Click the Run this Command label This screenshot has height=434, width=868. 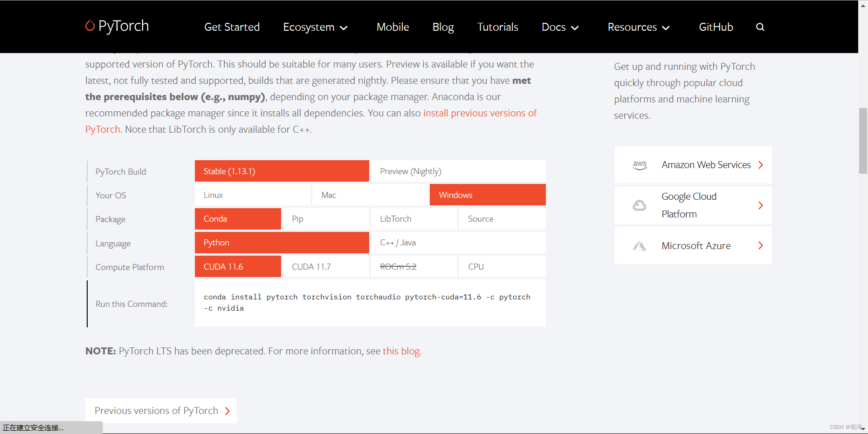pyautogui.click(x=131, y=304)
